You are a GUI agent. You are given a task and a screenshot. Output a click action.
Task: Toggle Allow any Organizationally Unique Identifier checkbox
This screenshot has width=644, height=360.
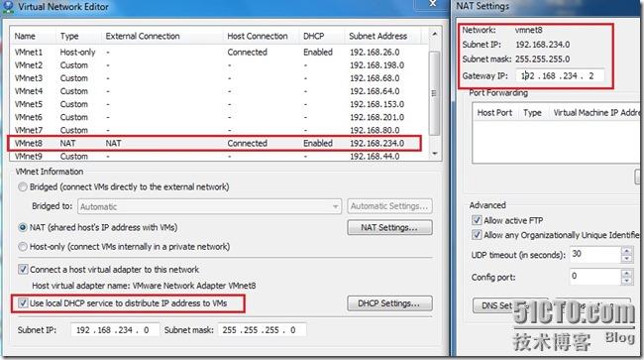click(x=477, y=235)
